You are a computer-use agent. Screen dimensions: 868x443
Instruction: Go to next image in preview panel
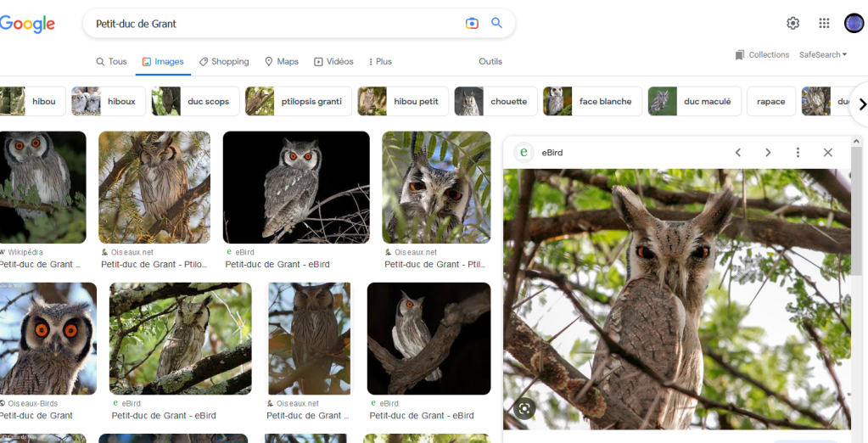point(768,153)
